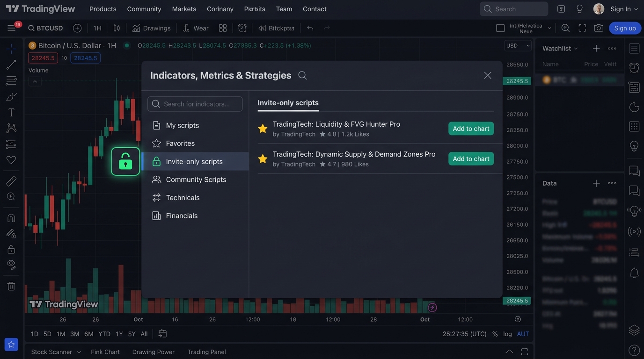Change the 1H interval in toolbar
The image size is (644, 359).
[97, 28]
